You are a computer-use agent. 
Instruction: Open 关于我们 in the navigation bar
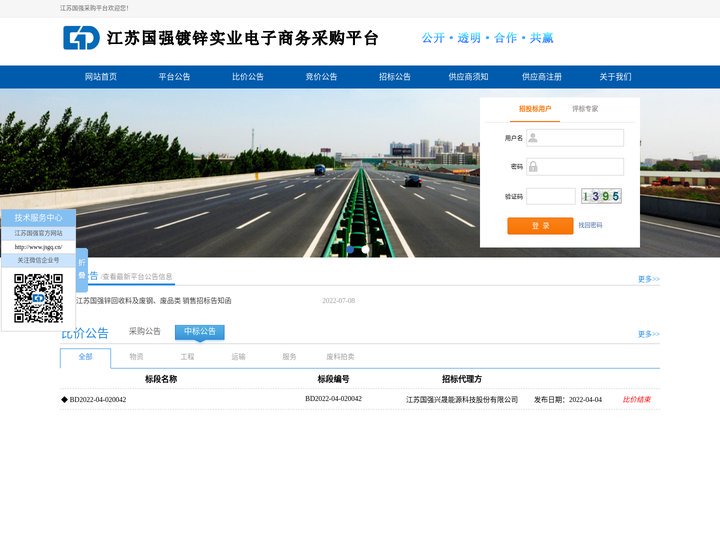click(615, 77)
